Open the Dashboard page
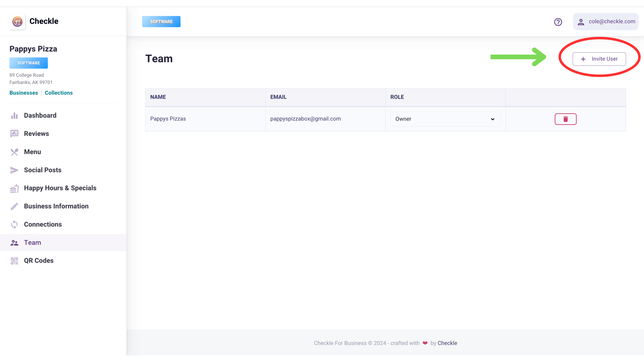 tap(40, 115)
